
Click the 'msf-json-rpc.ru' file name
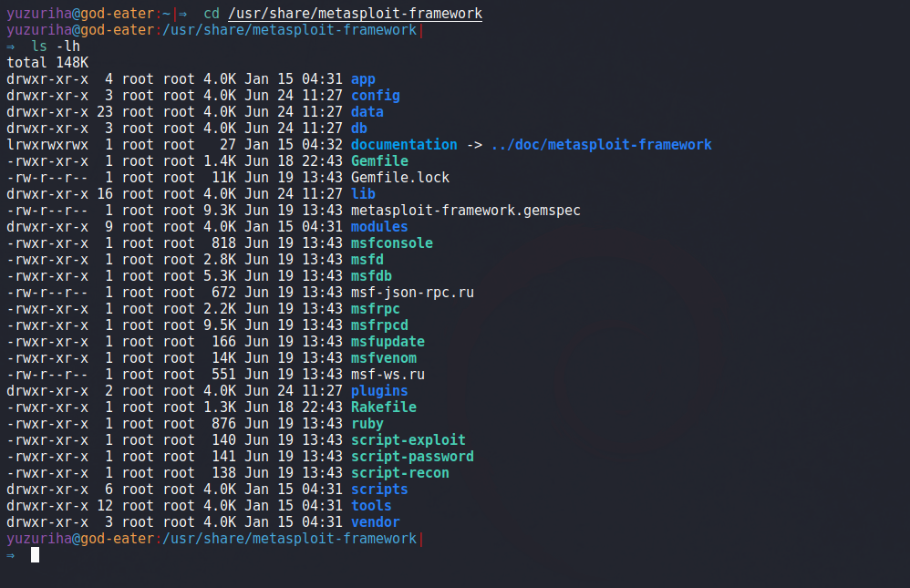pos(412,293)
